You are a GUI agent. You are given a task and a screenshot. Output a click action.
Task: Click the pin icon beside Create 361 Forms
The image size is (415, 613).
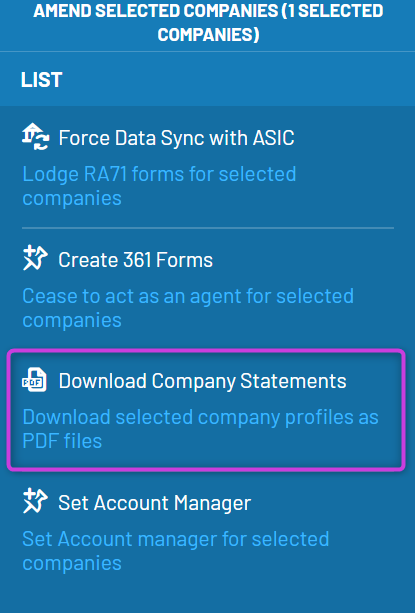(x=35, y=258)
